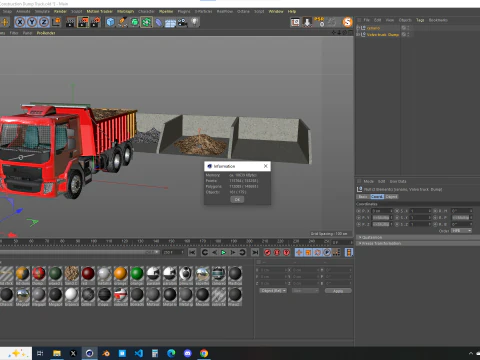
Task: Toggle scale keyframing icon in timeline
Action: point(308,252)
